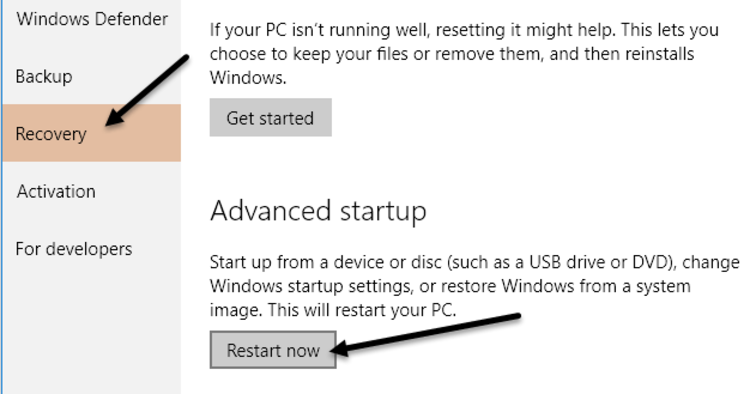
Task: Click the Advanced startup description paragraph
Action: [474, 286]
